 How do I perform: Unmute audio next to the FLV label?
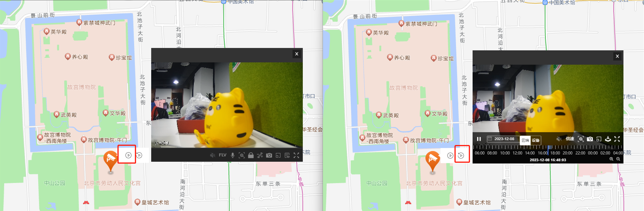[212, 155]
